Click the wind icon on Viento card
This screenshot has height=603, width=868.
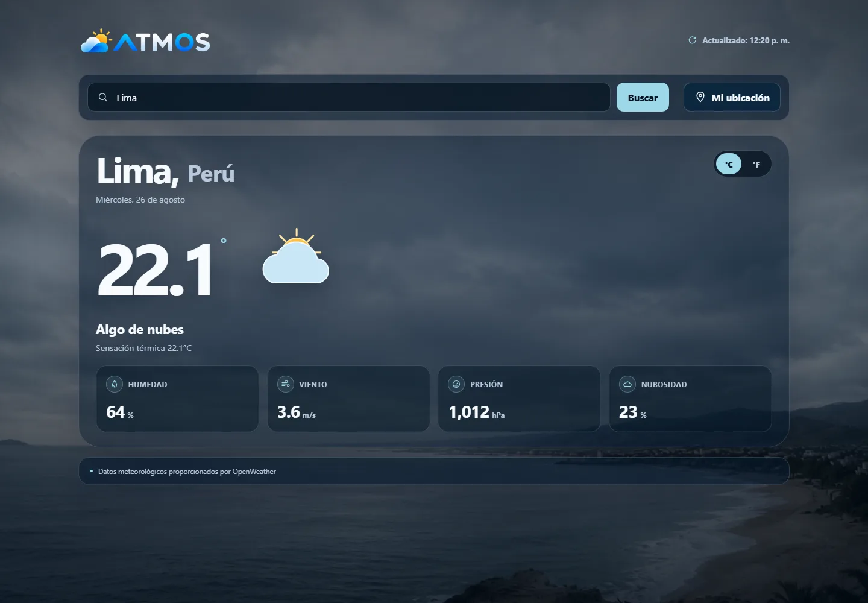click(286, 384)
